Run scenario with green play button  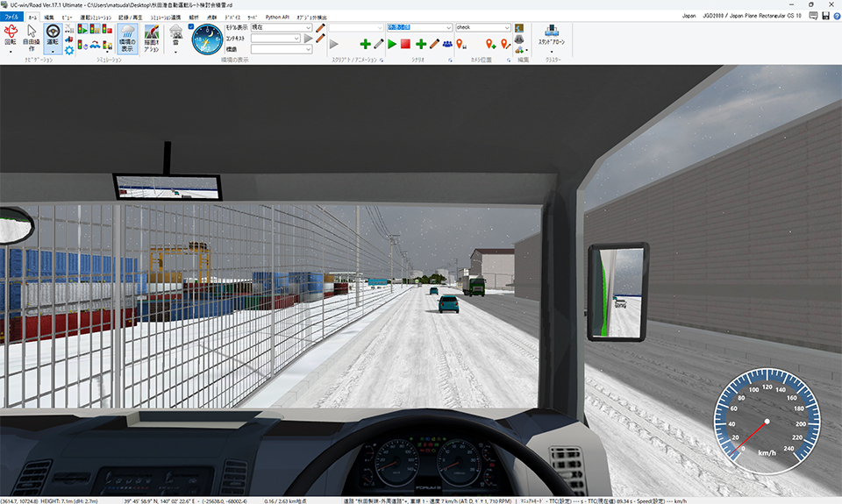pyautogui.click(x=392, y=44)
